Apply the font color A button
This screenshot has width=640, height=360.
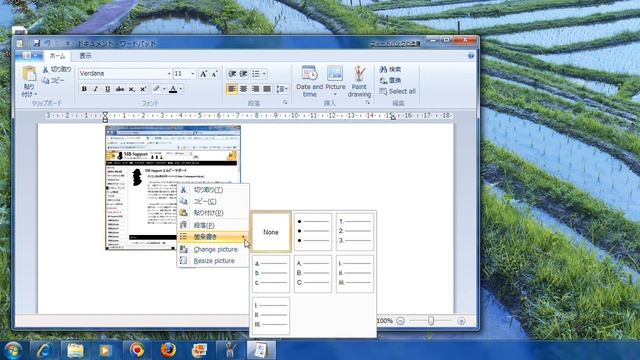click(173, 89)
